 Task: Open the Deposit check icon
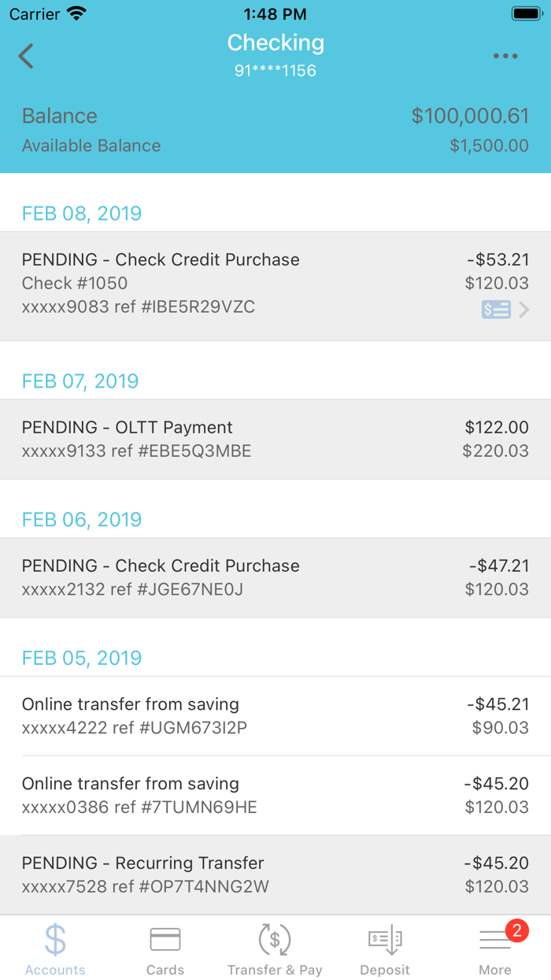pyautogui.click(x=385, y=939)
